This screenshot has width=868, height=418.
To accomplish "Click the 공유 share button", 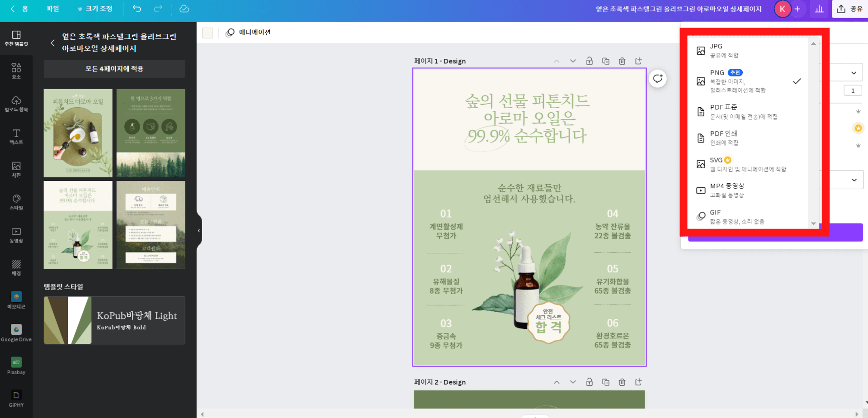I will point(850,9).
